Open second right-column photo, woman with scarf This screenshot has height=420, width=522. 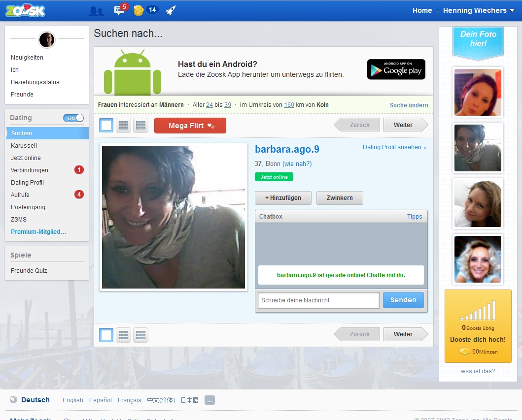(x=478, y=148)
